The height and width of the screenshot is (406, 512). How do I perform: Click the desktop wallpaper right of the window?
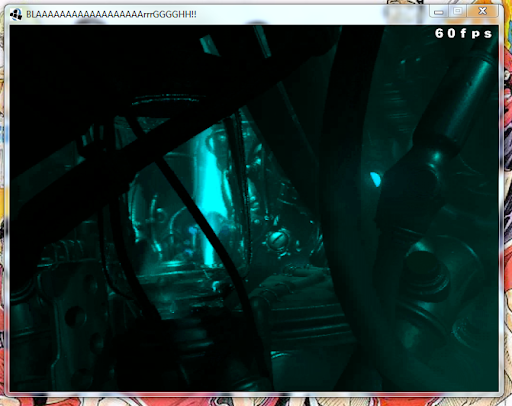[x=508, y=200]
